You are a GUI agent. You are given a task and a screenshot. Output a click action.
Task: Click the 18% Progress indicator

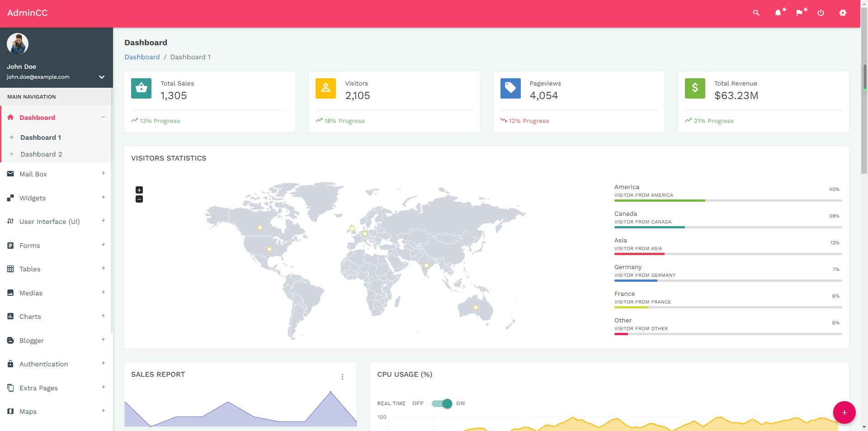[340, 121]
